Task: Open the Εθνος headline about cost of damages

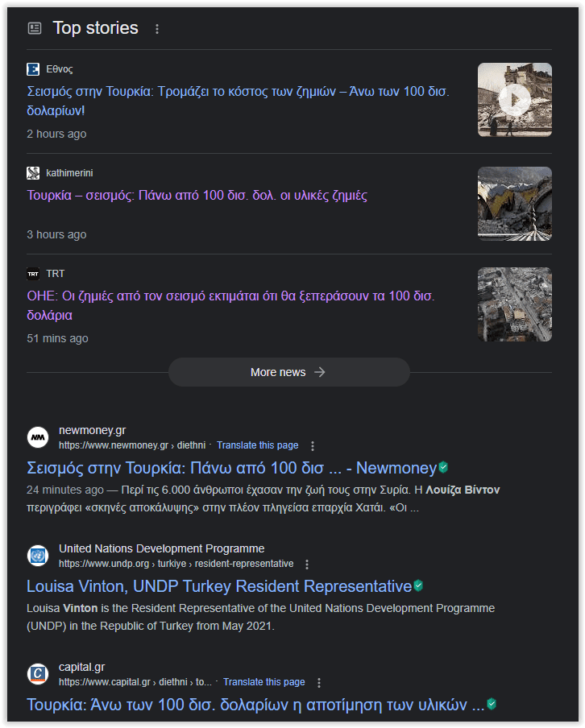Action: 238,101
